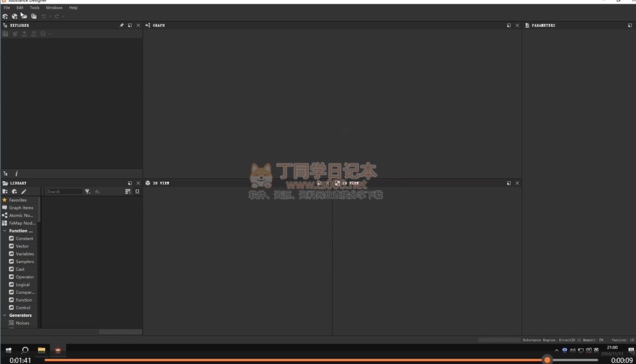Image resolution: width=636 pixels, height=364 pixels.
Task: Click the New Substance package globe icon
Action: tap(15, 16)
